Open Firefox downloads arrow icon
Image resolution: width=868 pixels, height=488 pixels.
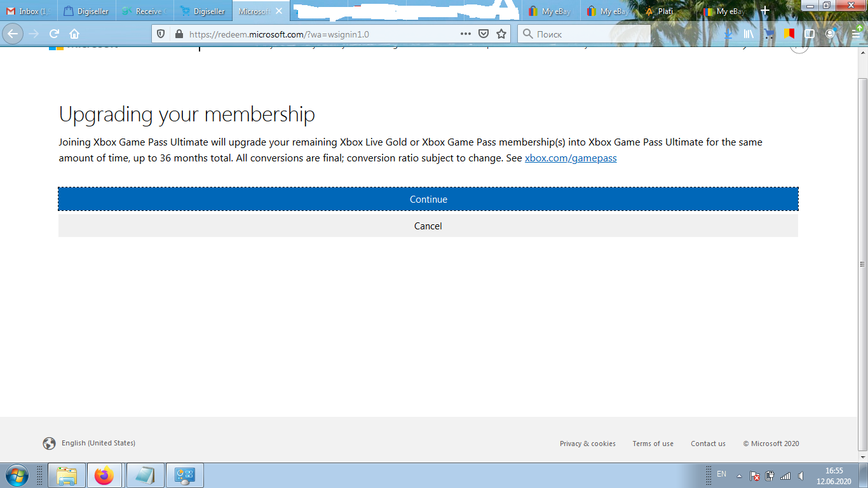728,34
